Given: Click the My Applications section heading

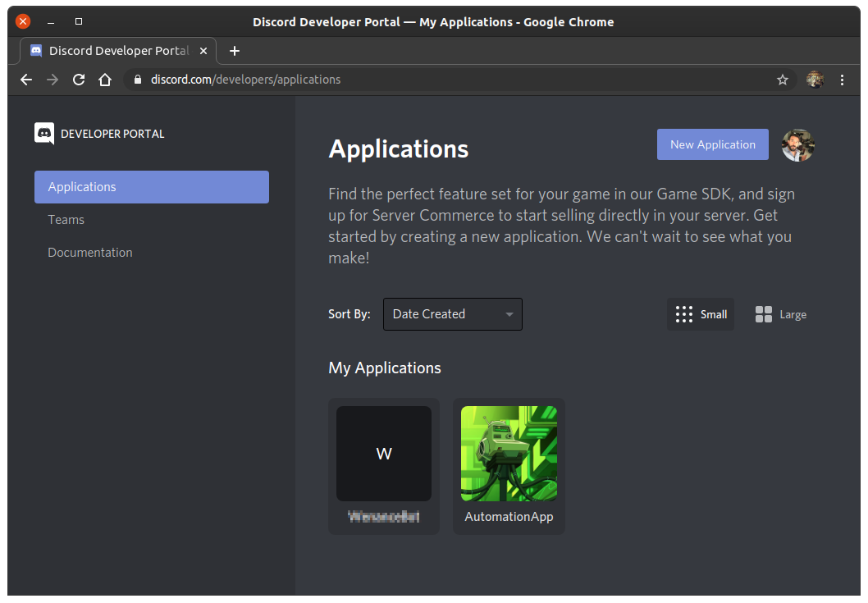Looking at the screenshot, I should 385,368.
